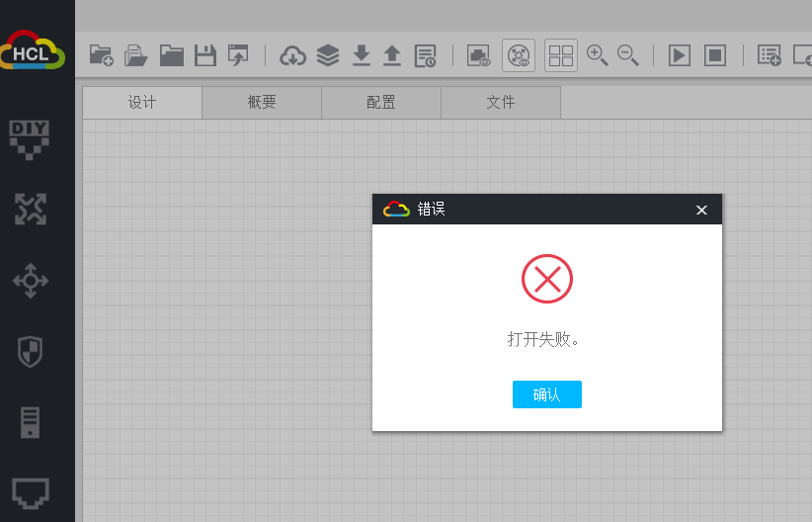Start all devices with play button
The height and width of the screenshot is (522, 812).
click(x=680, y=55)
